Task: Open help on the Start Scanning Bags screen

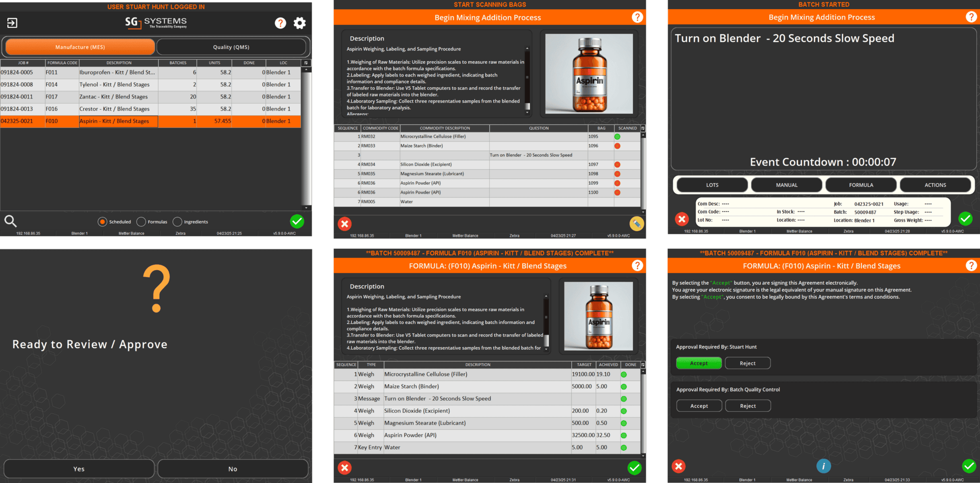Action: click(x=637, y=17)
